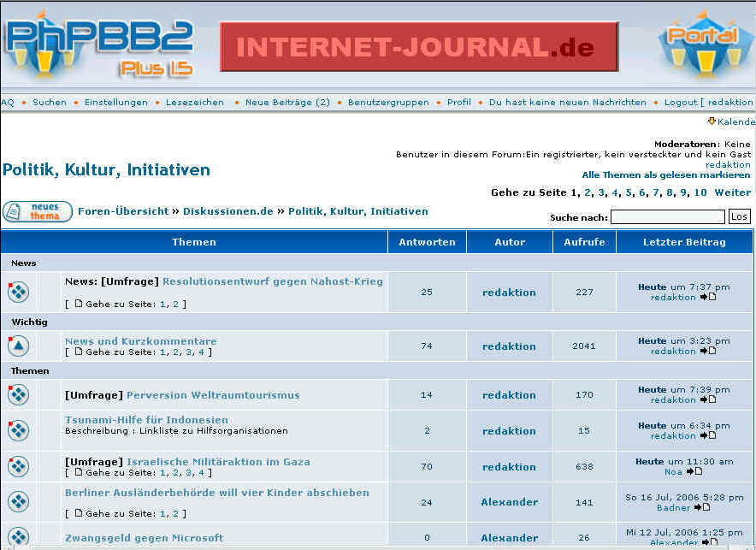Click announcement icon beside News und Kurzkommentare
The image size is (756, 550).
pos(18,346)
